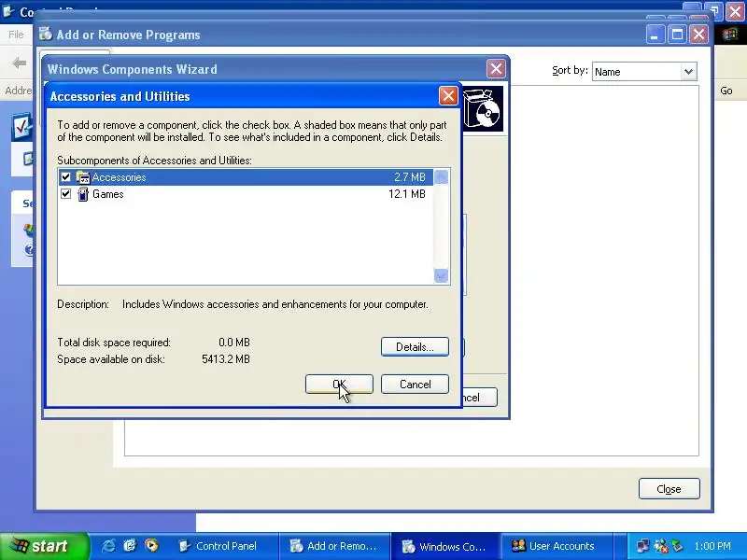The height and width of the screenshot is (560, 747).
Task: Close the Accessories and Utilities dialog
Action: 448,96
